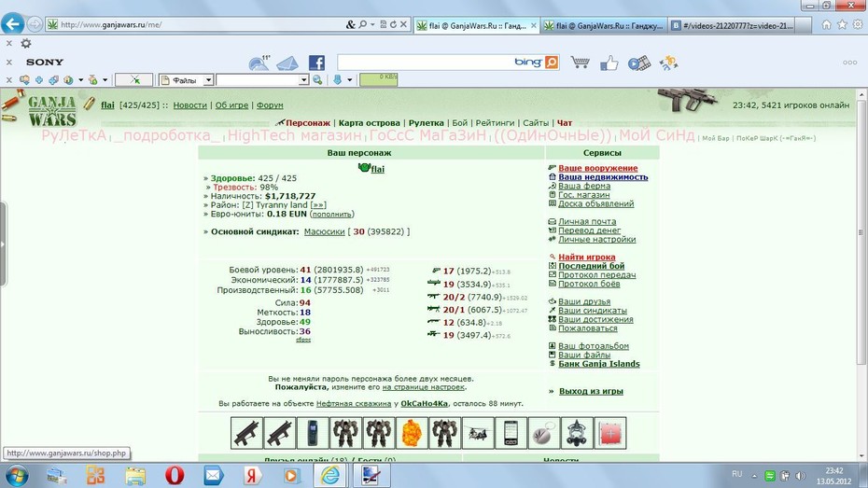Viewport: 868px width, 488px height.
Task: Click the green-arrow button left of Файлы
Action: [134, 80]
